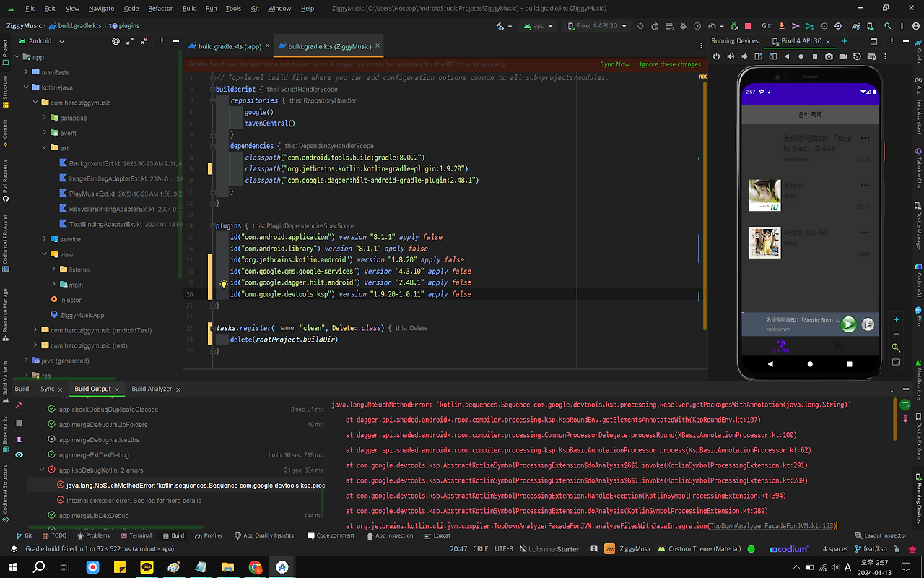924x578 pixels.
Task: Open more options for first song in emulator
Action: pos(865,138)
